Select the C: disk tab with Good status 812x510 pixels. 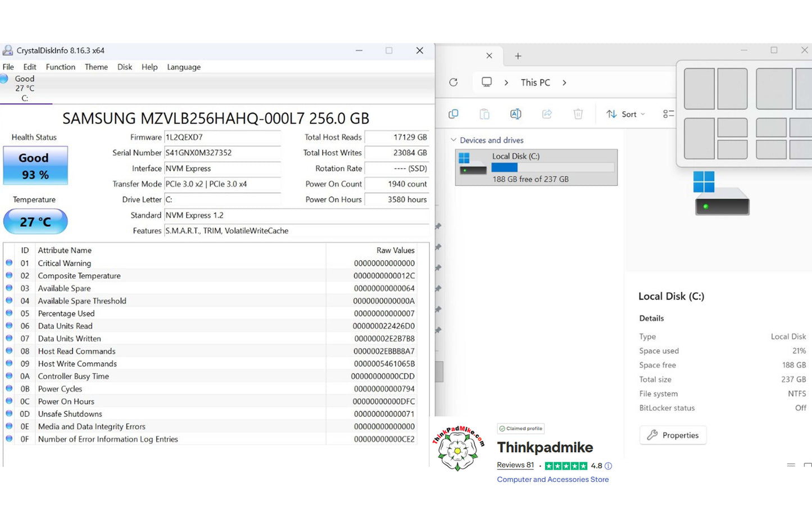click(25, 88)
